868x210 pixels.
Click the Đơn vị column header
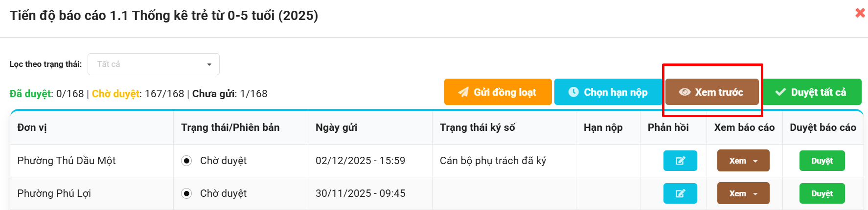click(32, 127)
